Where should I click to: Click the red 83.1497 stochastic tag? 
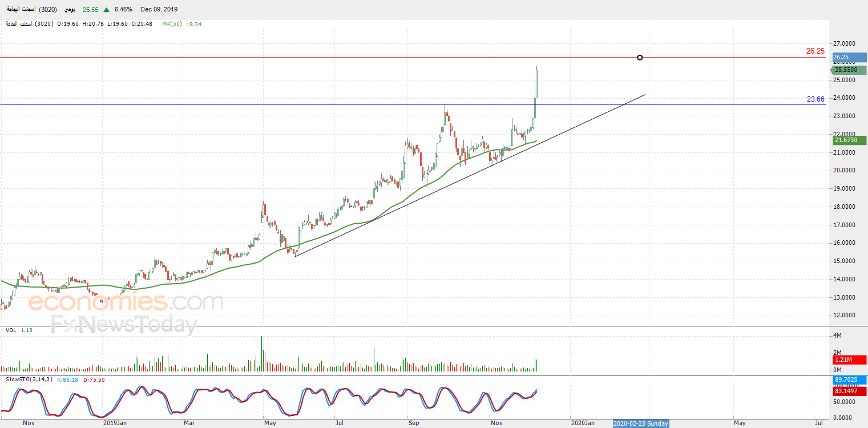pos(849,391)
